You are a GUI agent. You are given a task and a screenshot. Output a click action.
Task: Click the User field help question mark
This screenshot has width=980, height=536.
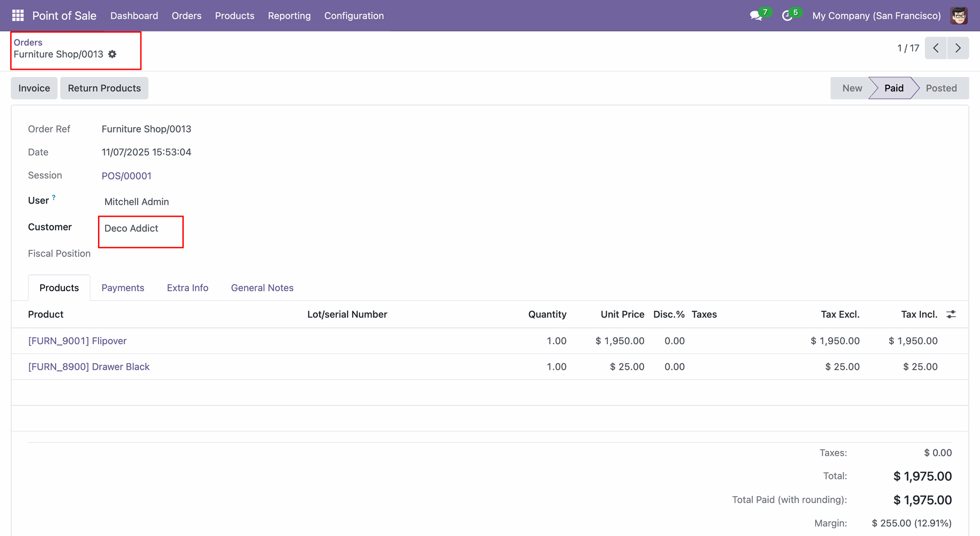point(54,197)
